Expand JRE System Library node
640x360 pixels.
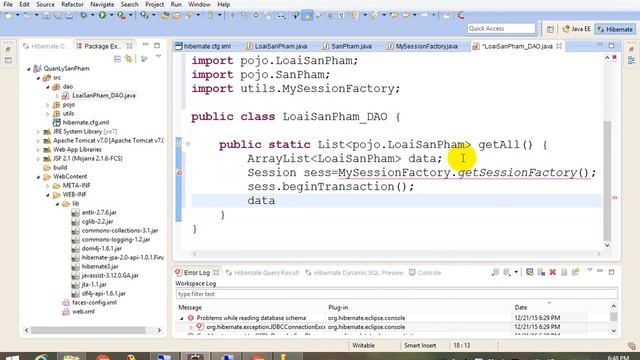tap(38, 132)
